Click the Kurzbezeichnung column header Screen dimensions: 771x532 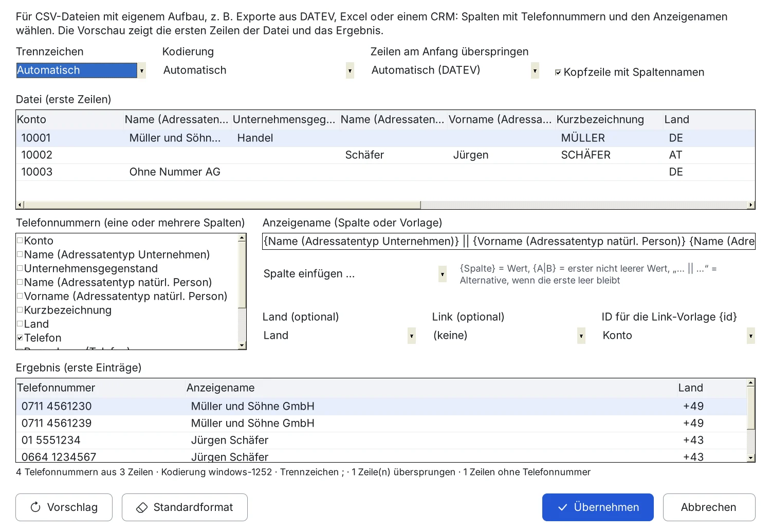tap(610, 119)
